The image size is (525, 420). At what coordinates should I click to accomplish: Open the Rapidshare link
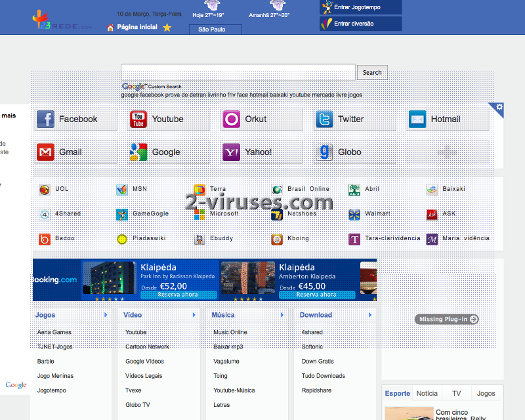pyautogui.click(x=316, y=390)
